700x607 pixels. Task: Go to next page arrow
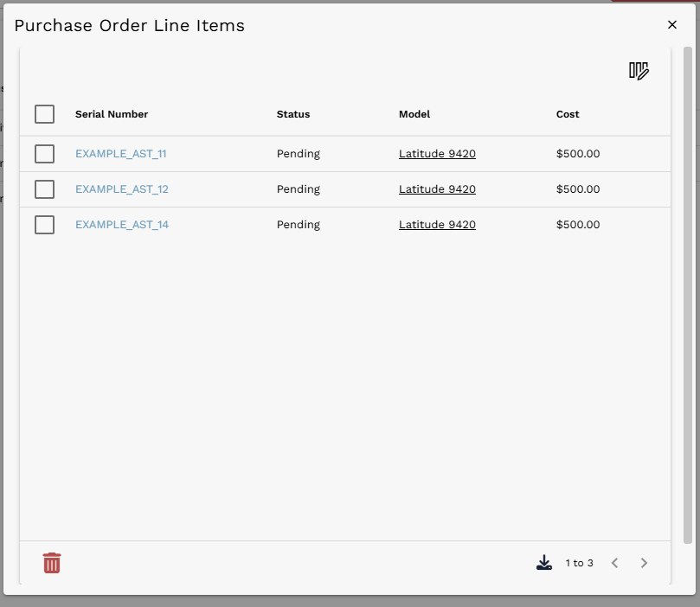[644, 563]
